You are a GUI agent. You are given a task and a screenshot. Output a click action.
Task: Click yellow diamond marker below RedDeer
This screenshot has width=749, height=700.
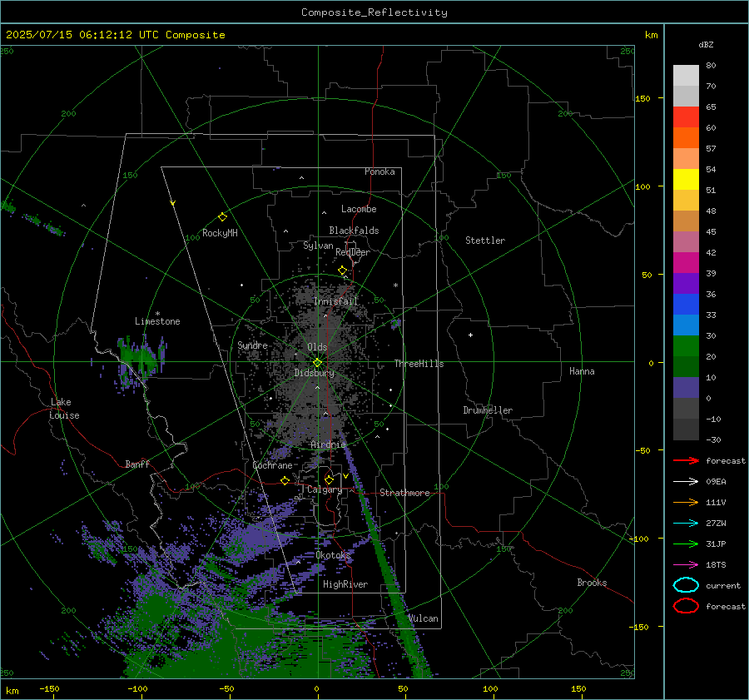click(x=343, y=271)
